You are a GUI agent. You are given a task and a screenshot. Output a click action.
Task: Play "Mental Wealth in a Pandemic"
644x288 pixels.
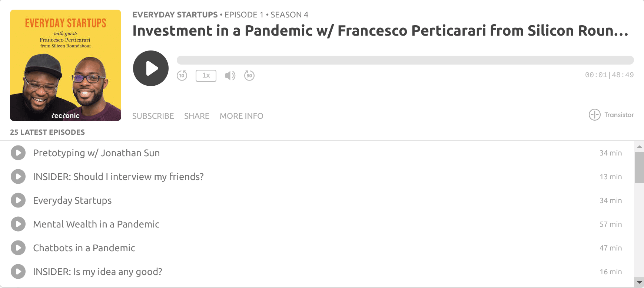coord(18,224)
